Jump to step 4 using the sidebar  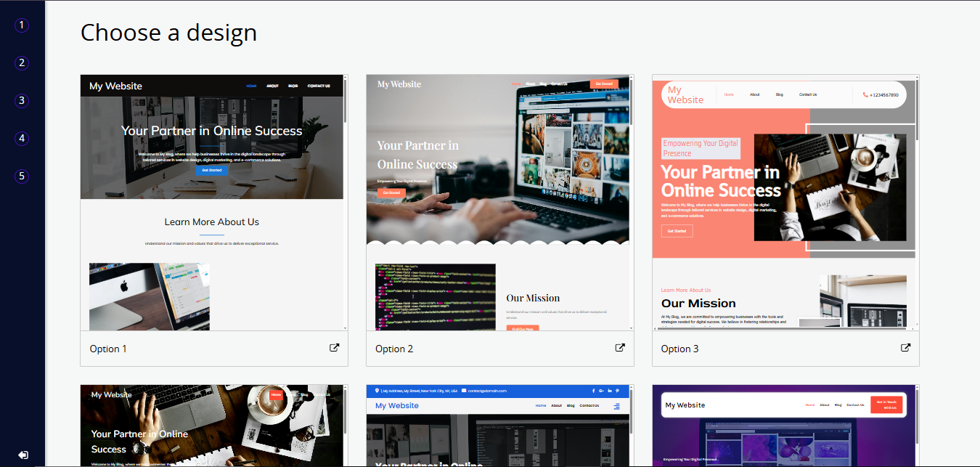coord(21,138)
